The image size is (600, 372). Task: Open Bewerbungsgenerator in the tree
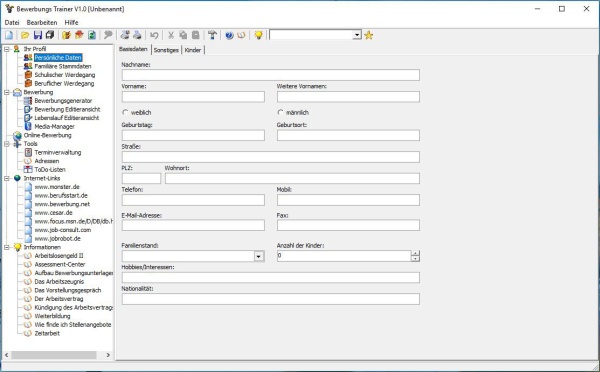tap(64, 101)
